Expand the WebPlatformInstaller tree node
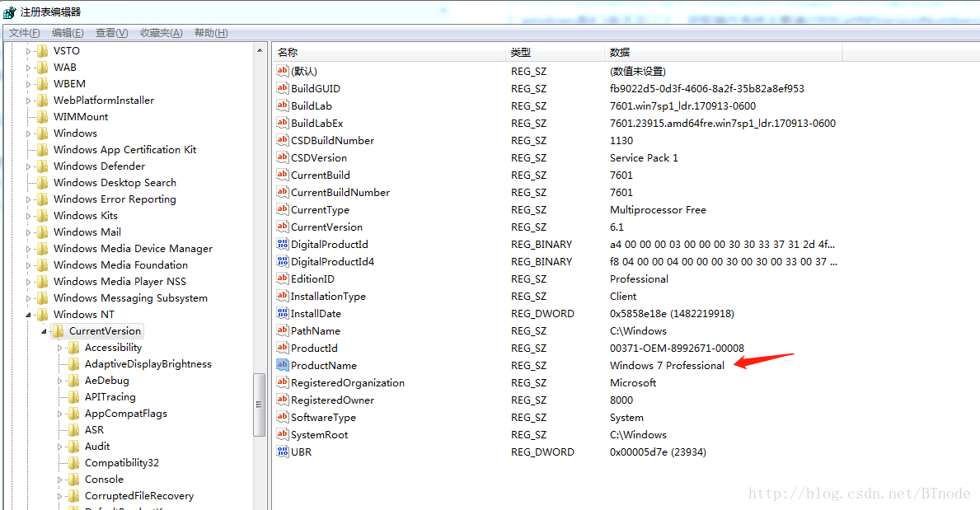980x510 pixels. (x=28, y=101)
